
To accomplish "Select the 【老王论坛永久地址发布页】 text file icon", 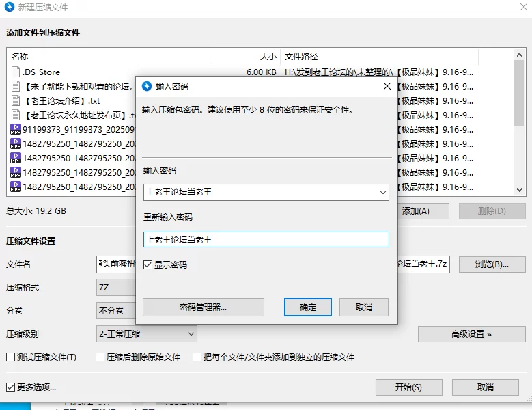I will click(x=16, y=115).
